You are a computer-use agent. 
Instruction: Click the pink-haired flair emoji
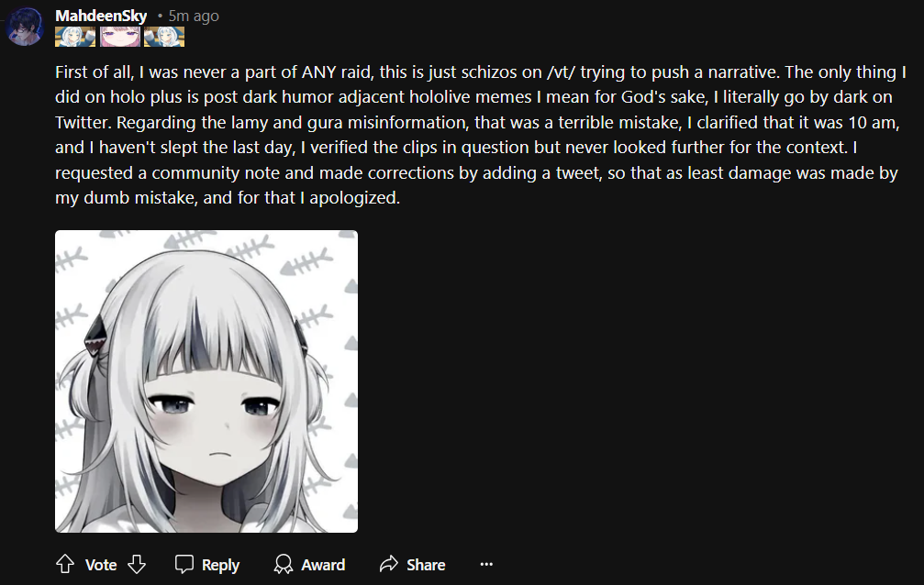[119, 37]
